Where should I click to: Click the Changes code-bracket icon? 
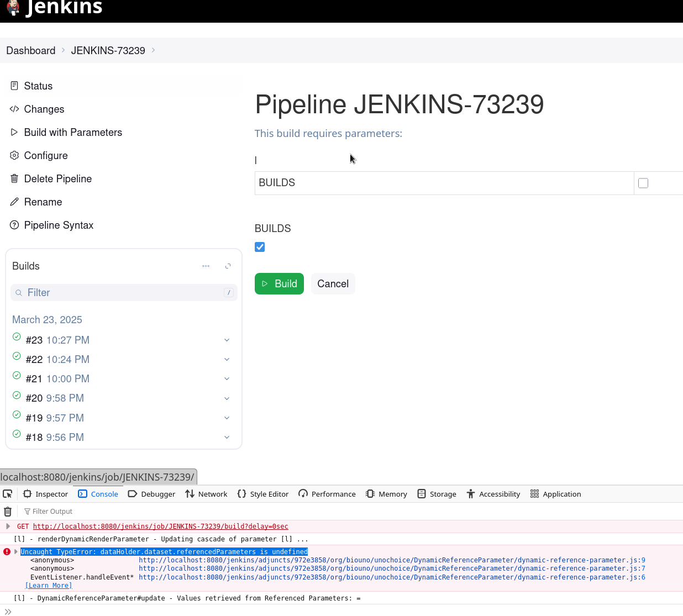pos(14,109)
